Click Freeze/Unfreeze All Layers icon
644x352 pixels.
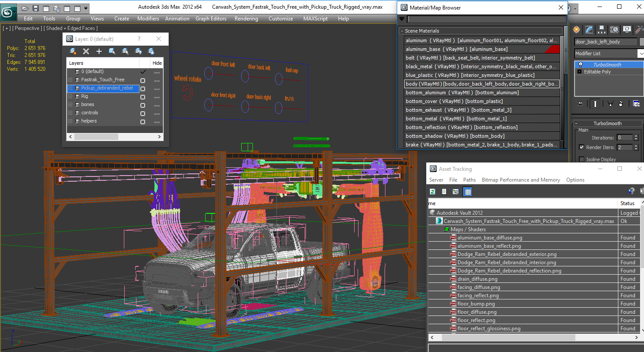point(151,51)
